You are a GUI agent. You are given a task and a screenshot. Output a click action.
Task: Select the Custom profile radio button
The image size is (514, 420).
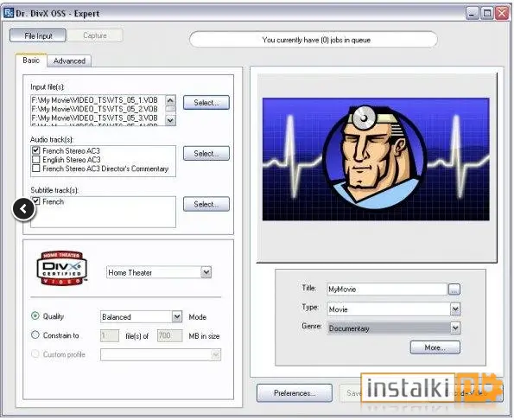click(35, 353)
